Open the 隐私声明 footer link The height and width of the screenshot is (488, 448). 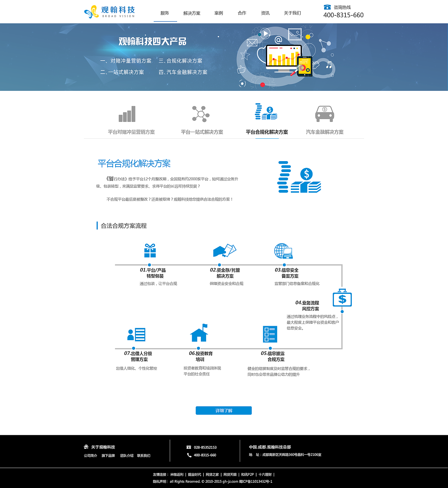[159, 481]
